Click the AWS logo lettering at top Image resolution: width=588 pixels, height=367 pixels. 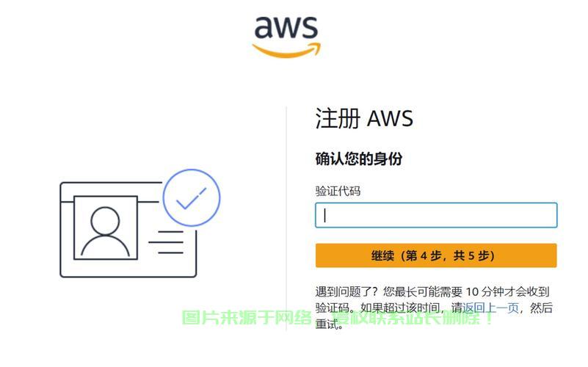286,27
